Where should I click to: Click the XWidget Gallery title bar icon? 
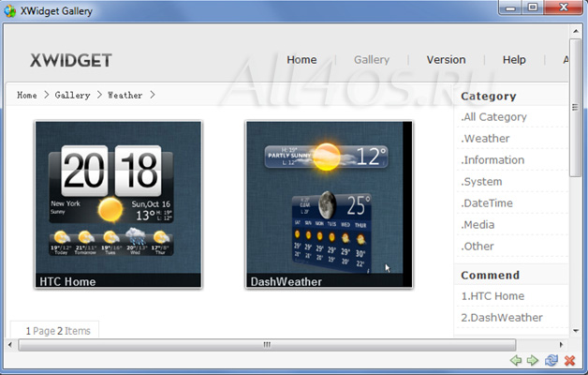pyautogui.click(x=9, y=11)
